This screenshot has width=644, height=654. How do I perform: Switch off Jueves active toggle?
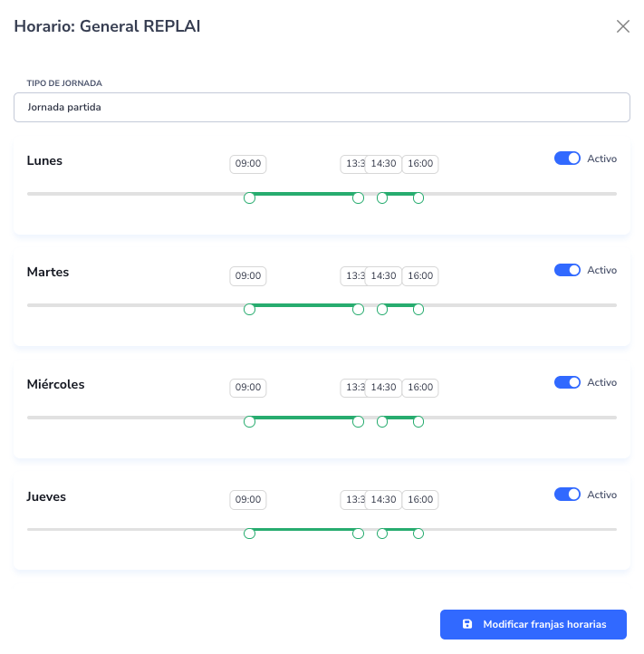click(x=567, y=495)
